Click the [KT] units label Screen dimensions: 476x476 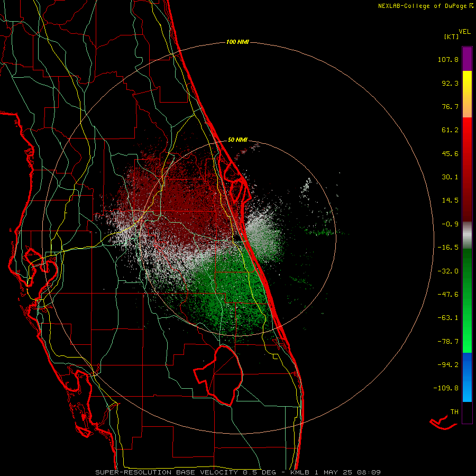point(451,36)
